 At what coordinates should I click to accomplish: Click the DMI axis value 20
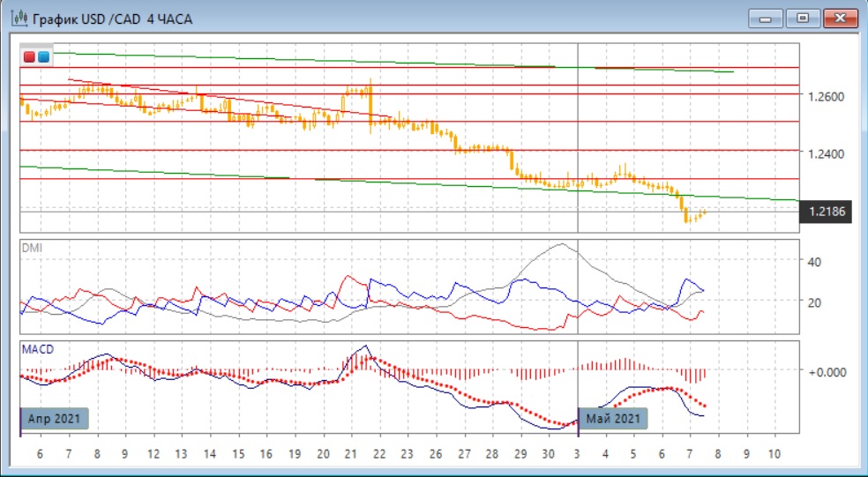(x=815, y=302)
